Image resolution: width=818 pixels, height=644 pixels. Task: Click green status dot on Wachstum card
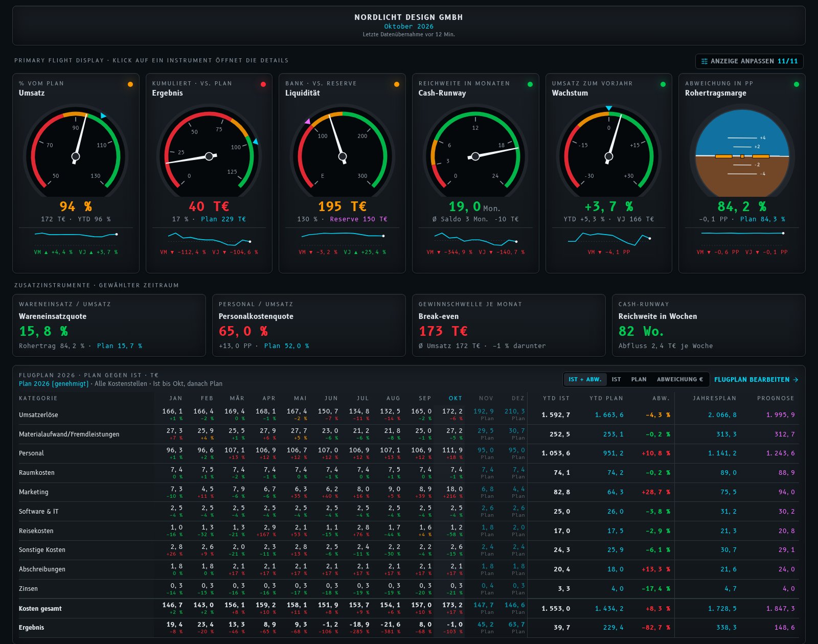663,84
